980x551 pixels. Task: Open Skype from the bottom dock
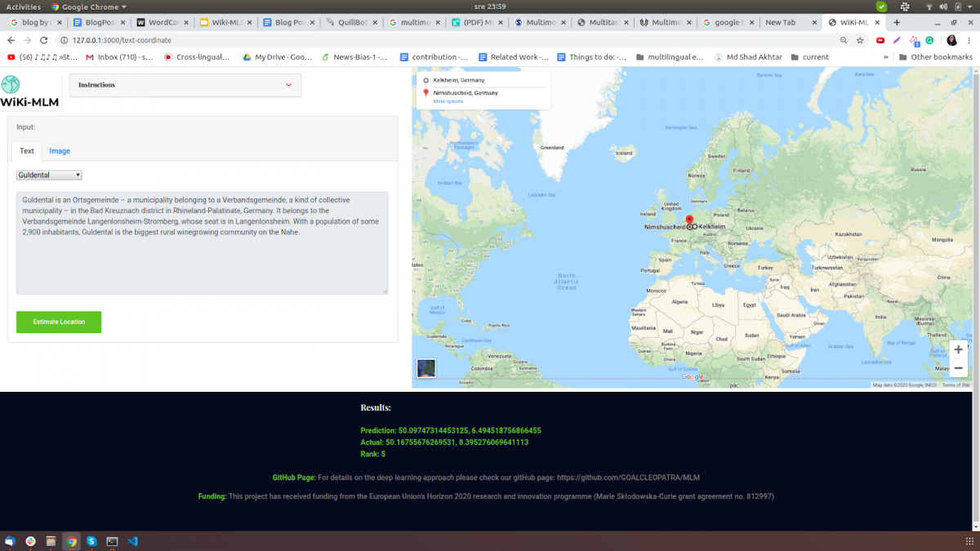[x=91, y=540]
